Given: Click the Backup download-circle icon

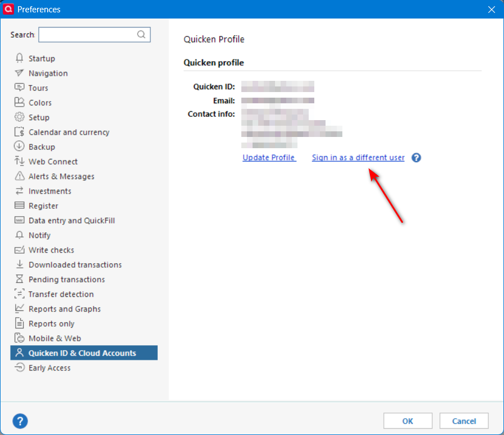Looking at the screenshot, I should click(x=19, y=146).
